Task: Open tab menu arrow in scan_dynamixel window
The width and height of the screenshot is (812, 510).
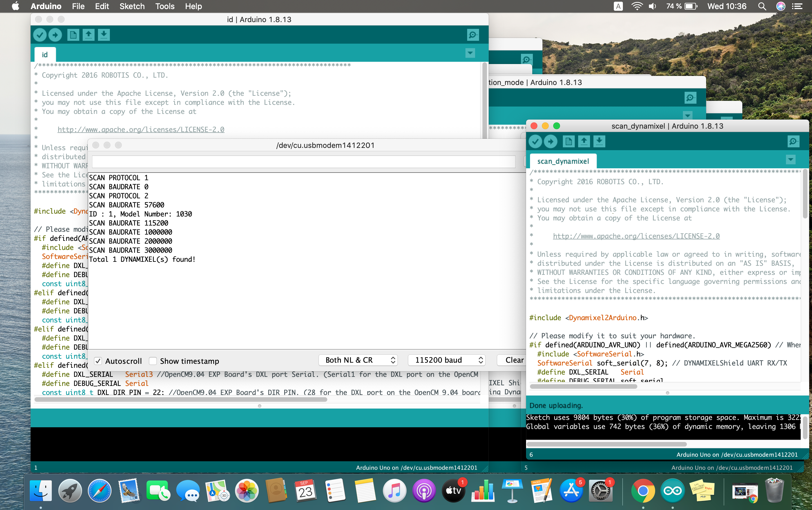Action: (791, 160)
